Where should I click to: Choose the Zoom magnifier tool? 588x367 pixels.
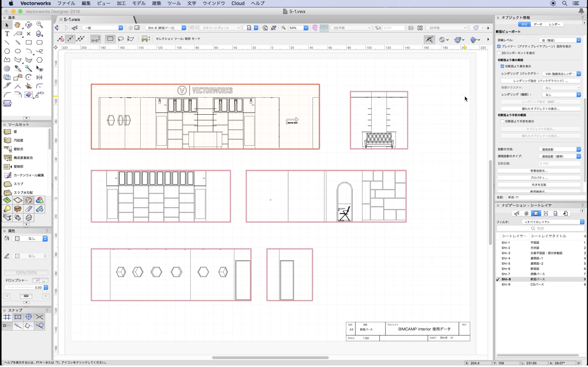[40, 25]
